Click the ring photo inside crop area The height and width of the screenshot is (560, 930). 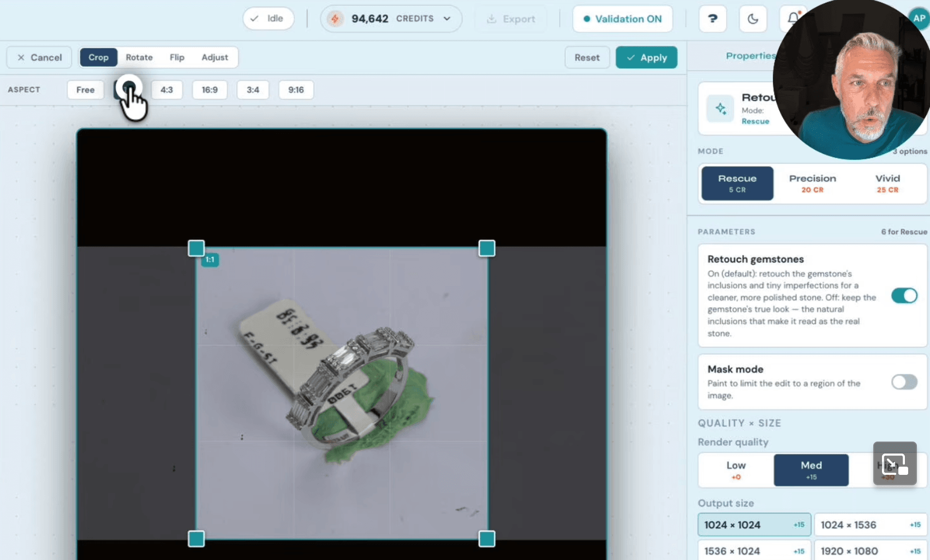[x=342, y=394]
